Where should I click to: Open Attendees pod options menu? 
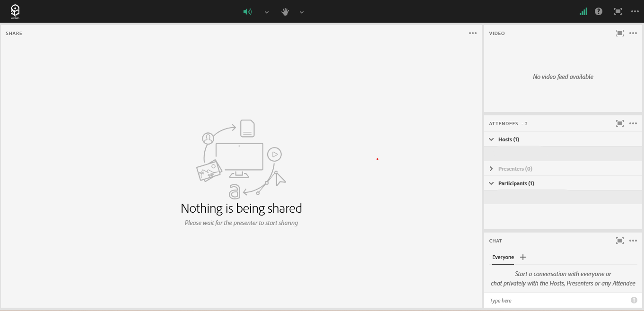633,123
